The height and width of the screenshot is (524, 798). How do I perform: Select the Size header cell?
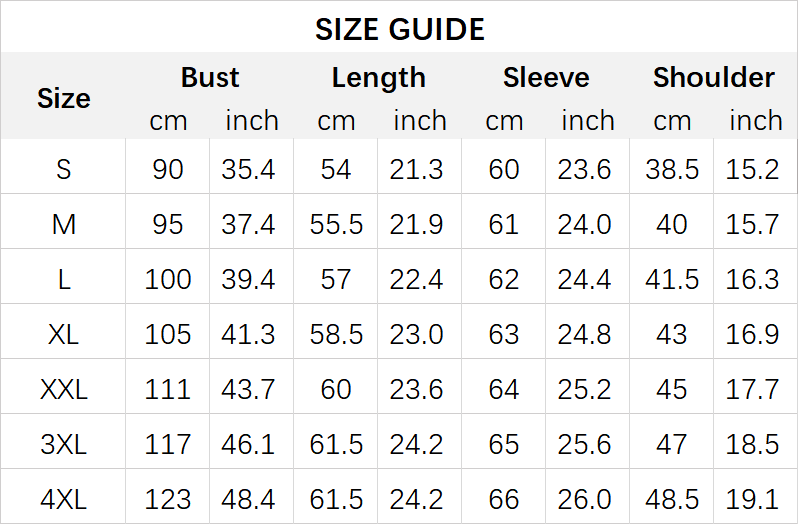pos(63,98)
